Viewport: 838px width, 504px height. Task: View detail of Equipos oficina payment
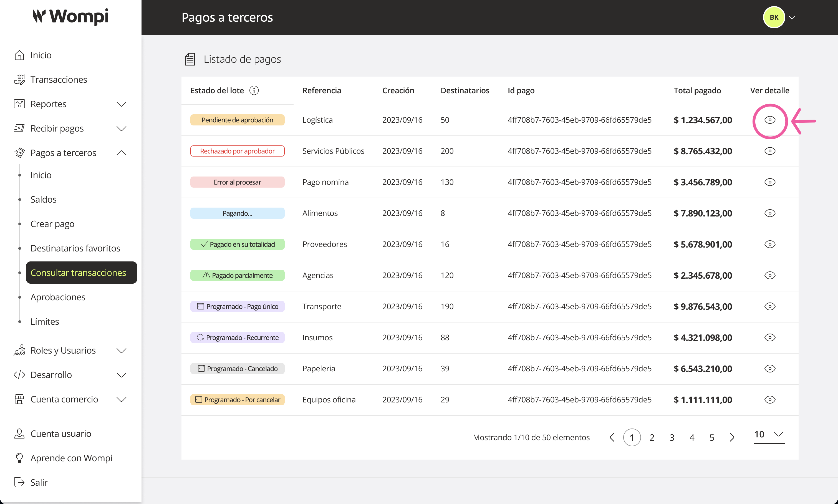pos(770,400)
